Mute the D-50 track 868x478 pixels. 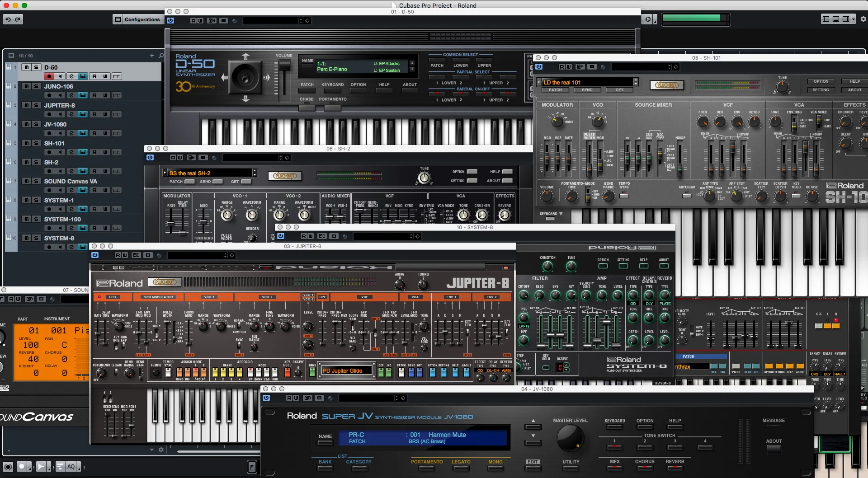coord(27,67)
